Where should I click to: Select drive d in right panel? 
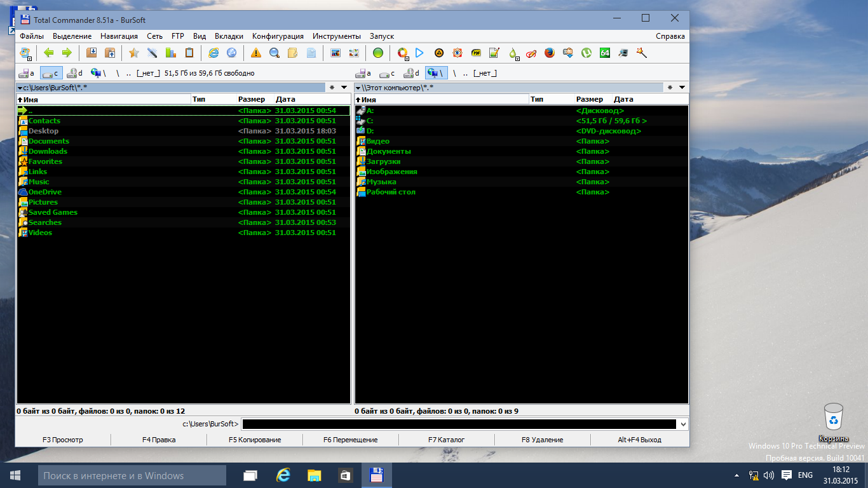[412, 73]
